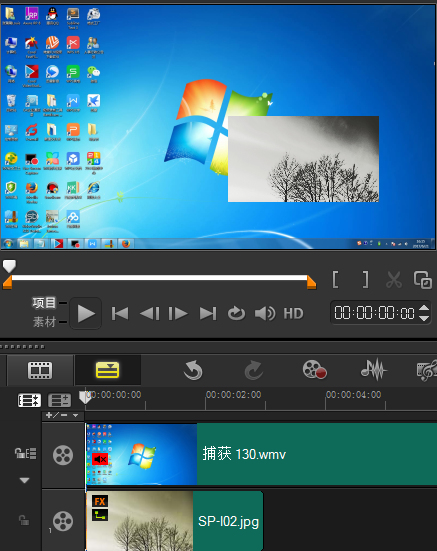Toggle Repeat playback loop
The image size is (437, 551).
tap(236, 313)
